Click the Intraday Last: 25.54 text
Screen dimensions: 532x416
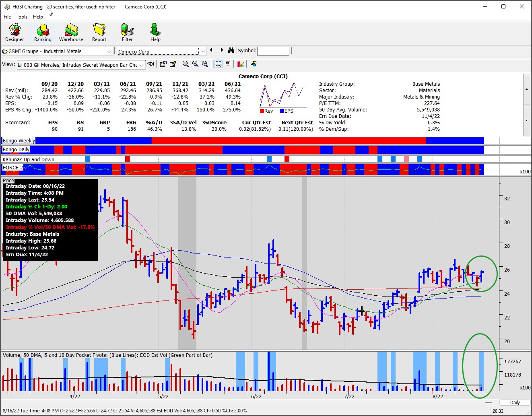click(30, 200)
